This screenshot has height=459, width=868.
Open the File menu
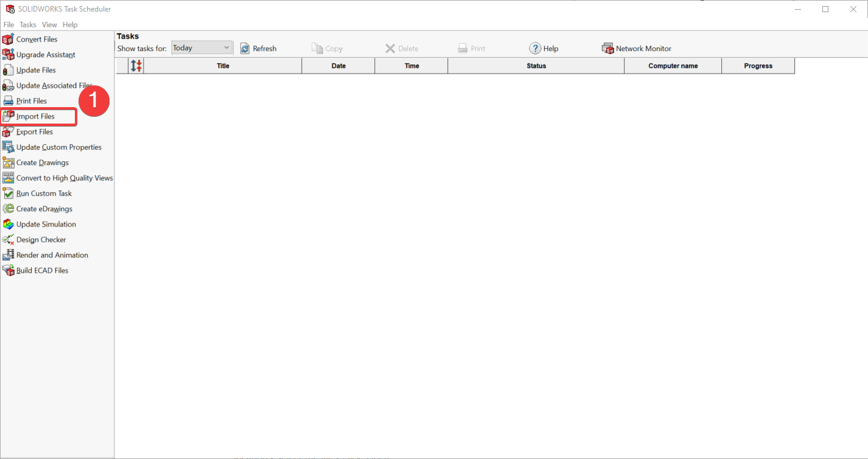coord(9,25)
